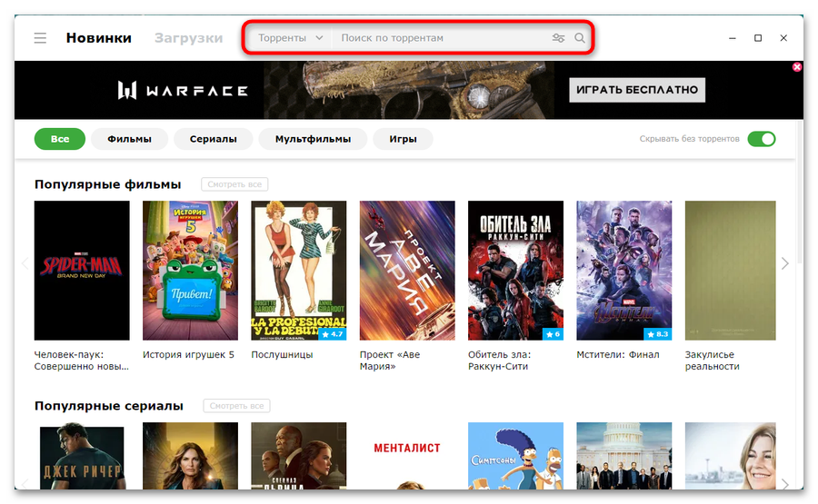Click the 'Послушницы' title text
Viewport: 818px width, 504px height.
[x=283, y=354]
